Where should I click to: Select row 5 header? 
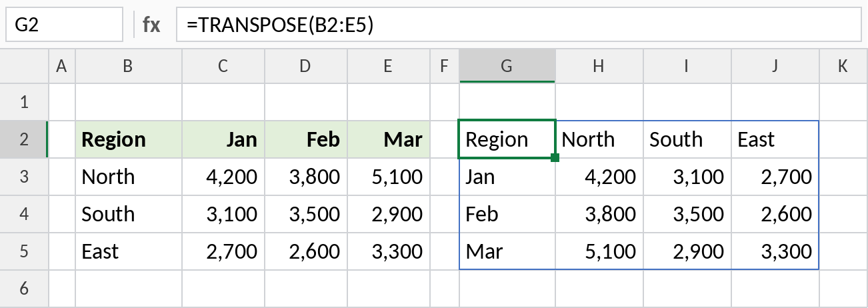click(25, 251)
